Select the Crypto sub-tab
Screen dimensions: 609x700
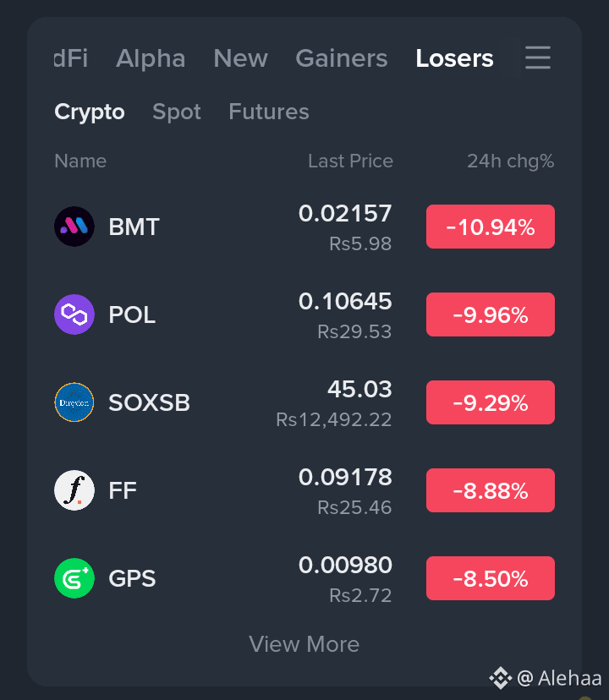90,112
